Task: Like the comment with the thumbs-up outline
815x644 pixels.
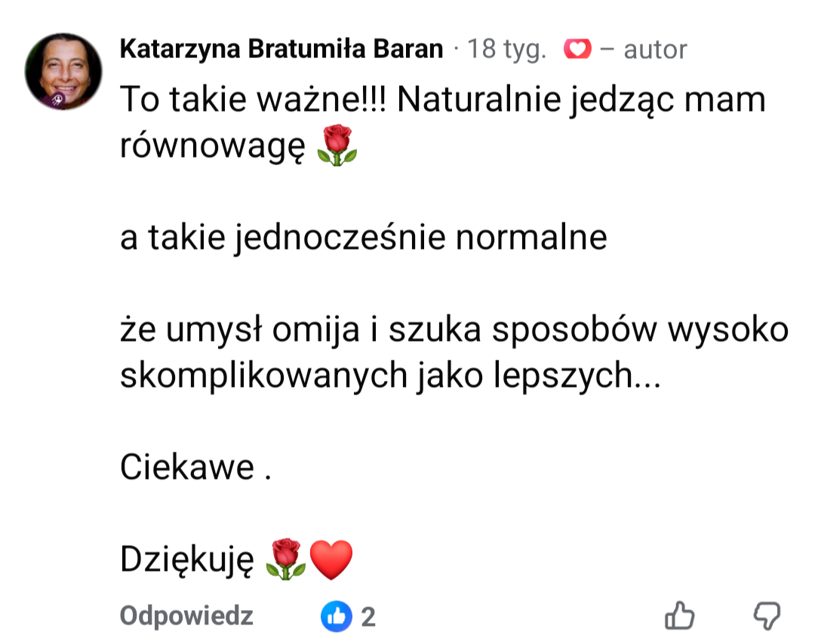Action: (679, 616)
